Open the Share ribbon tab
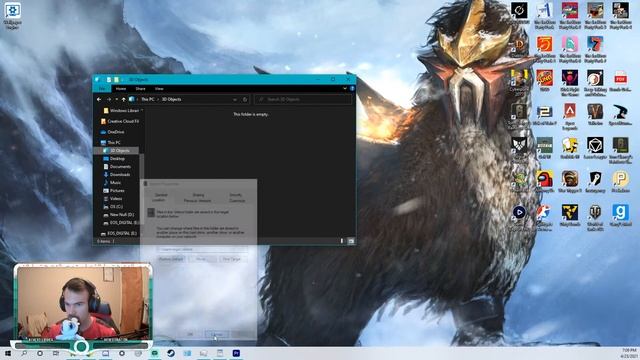The width and height of the screenshot is (640, 360). pyautogui.click(x=140, y=89)
